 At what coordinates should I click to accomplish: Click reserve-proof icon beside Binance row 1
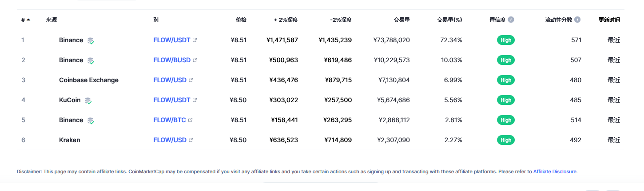[91, 40]
